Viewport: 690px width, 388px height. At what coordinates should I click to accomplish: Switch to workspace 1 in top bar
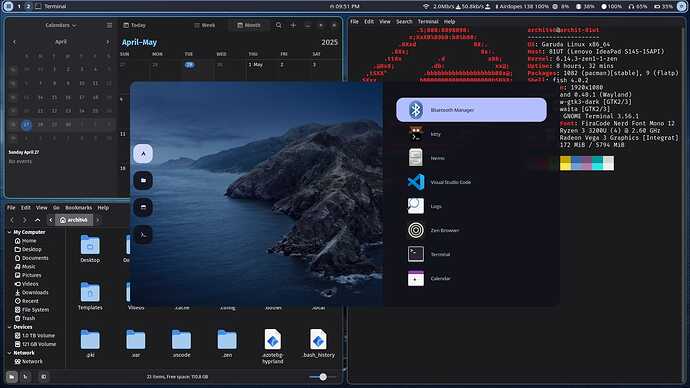click(19, 6)
